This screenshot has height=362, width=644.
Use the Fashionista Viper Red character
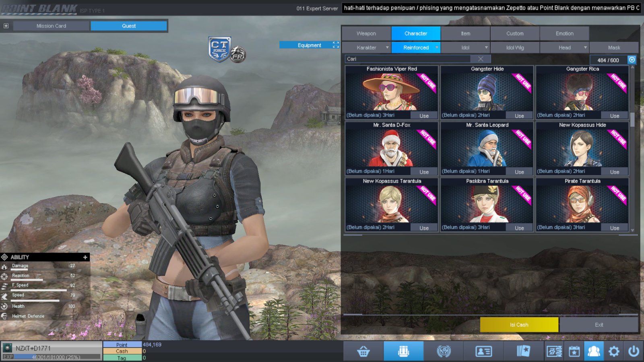424,115
